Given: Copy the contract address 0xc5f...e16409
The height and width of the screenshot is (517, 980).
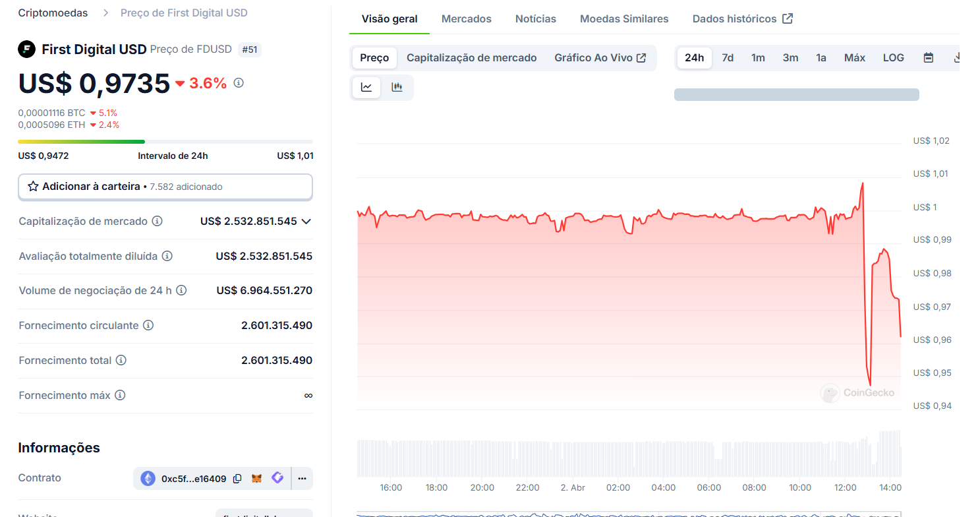Looking at the screenshot, I should point(237,479).
